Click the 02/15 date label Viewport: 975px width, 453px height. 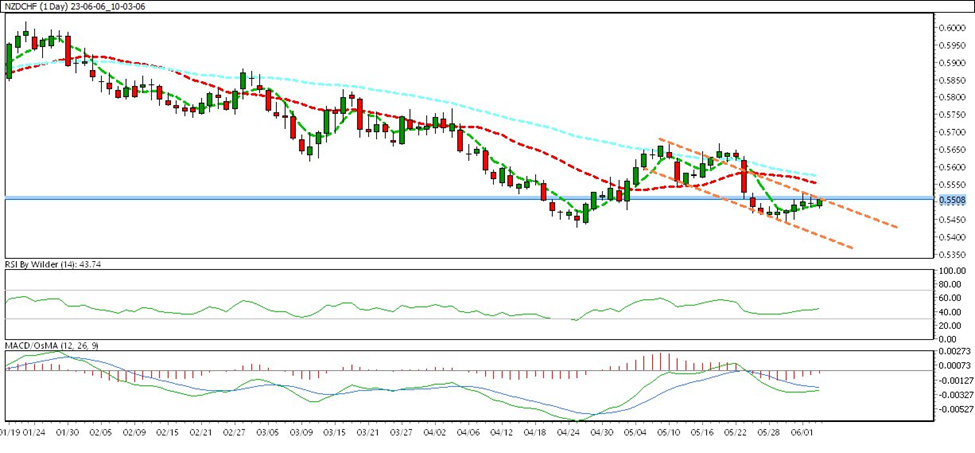[167, 430]
